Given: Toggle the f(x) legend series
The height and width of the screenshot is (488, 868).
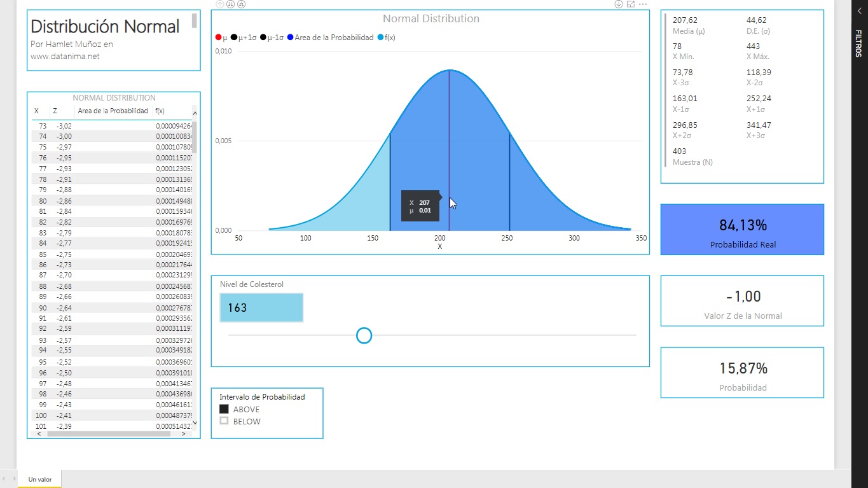Looking at the screenshot, I should [387, 38].
